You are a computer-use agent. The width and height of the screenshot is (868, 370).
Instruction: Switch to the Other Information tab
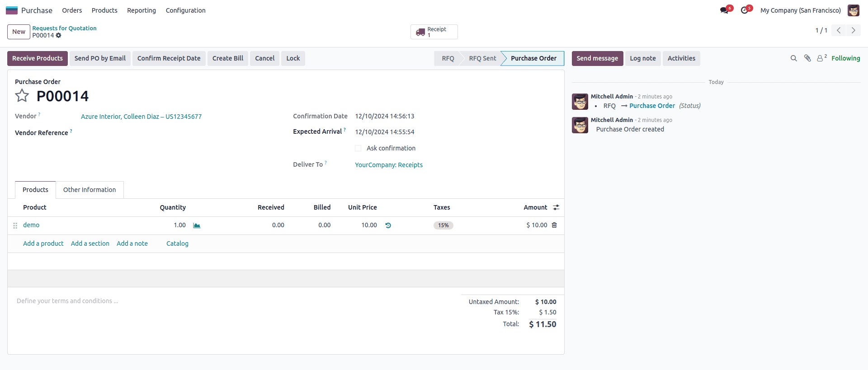pyautogui.click(x=90, y=190)
